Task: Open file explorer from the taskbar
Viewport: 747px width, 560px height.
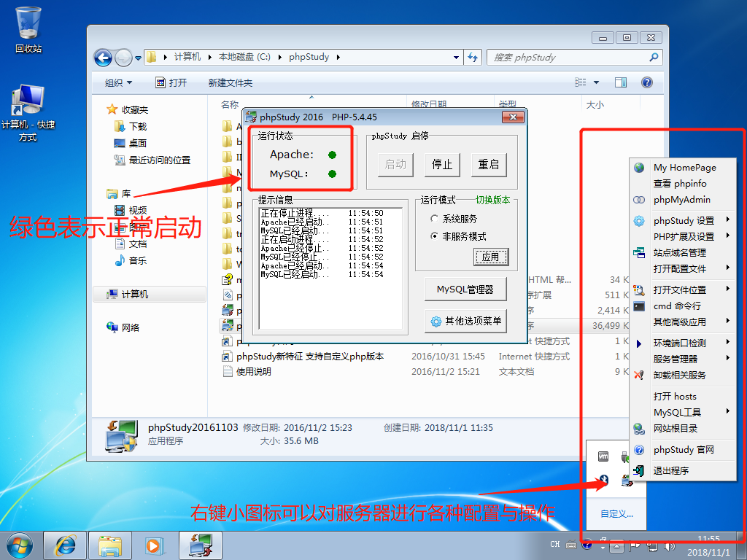Action: pos(110,545)
